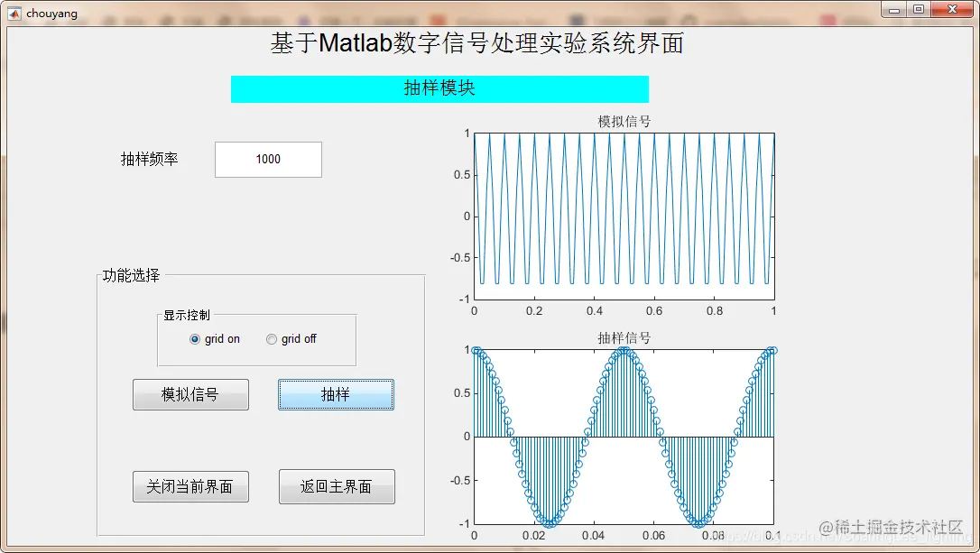Click the 抽样 button
This screenshot has height=553, width=980.
tap(336, 395)
